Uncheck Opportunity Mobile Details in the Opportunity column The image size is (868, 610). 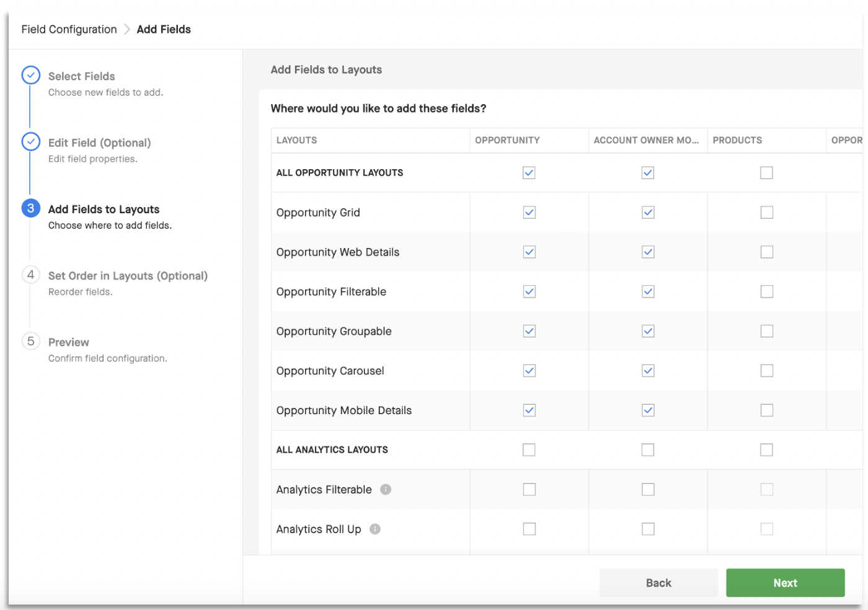click(x=529, y=410)
